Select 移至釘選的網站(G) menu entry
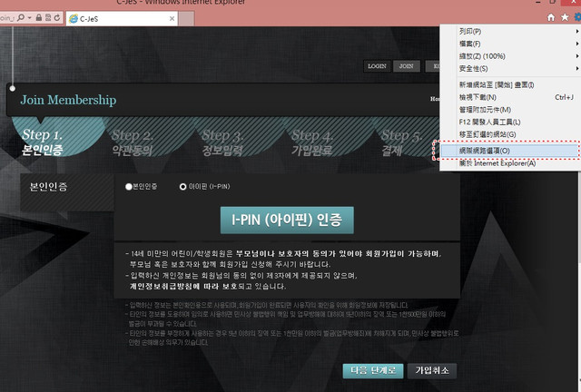This screenshot has height=392, width=581. pyautogui.click(x=510, y=134)
